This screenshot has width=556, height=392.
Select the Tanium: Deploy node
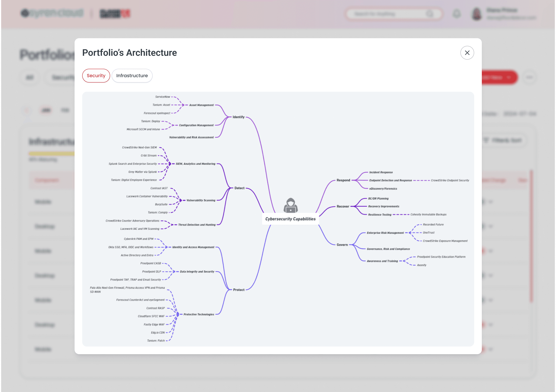(151, 121)
